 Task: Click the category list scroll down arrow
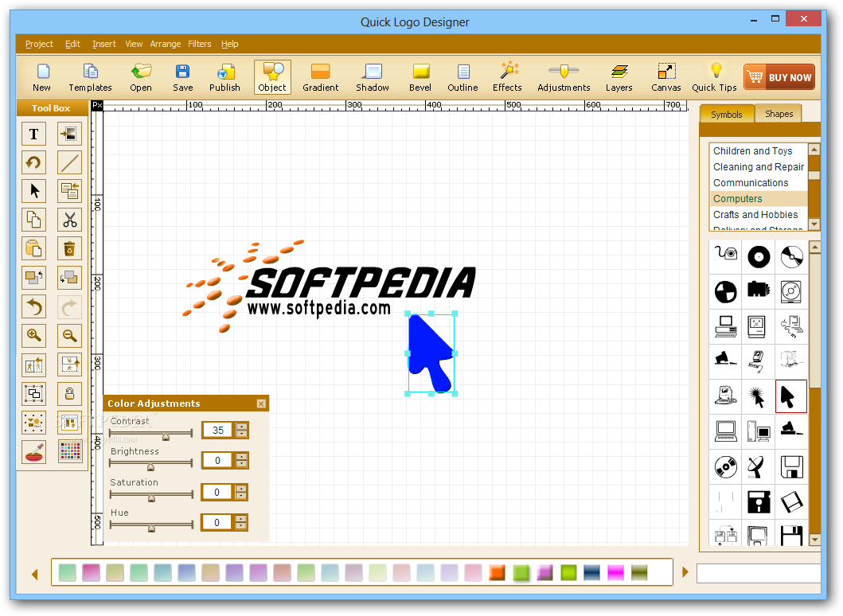(x=814, y=224)
